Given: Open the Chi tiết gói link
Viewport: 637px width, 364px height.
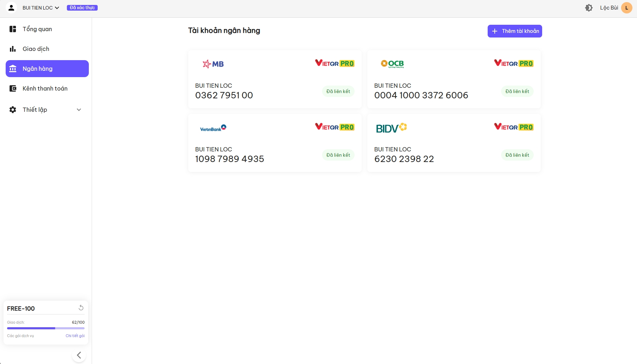Looking at the screenshot, I should [75, 336].
